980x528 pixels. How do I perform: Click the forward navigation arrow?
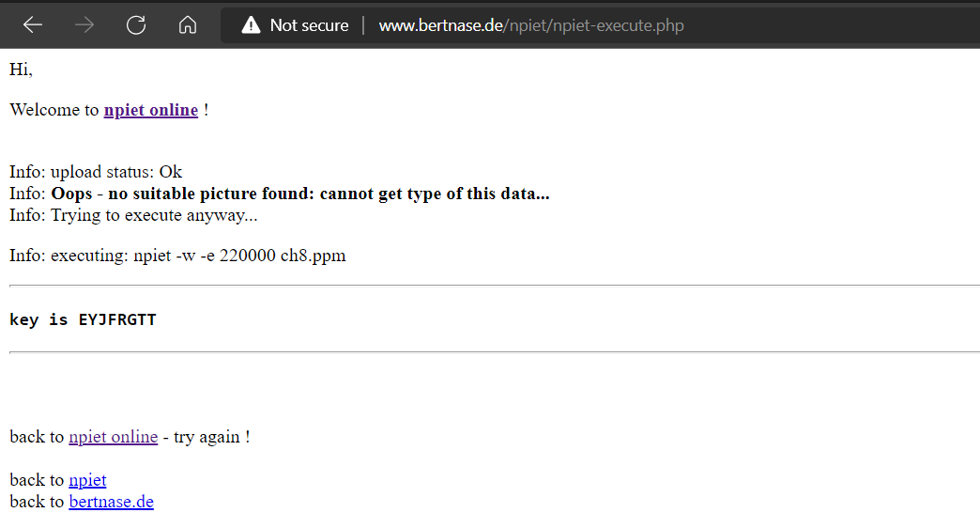[84, 25]
